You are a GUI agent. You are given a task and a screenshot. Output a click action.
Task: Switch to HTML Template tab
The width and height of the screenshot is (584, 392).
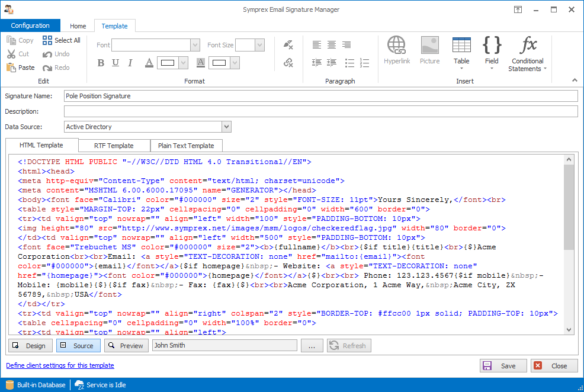tap(41, 145)
